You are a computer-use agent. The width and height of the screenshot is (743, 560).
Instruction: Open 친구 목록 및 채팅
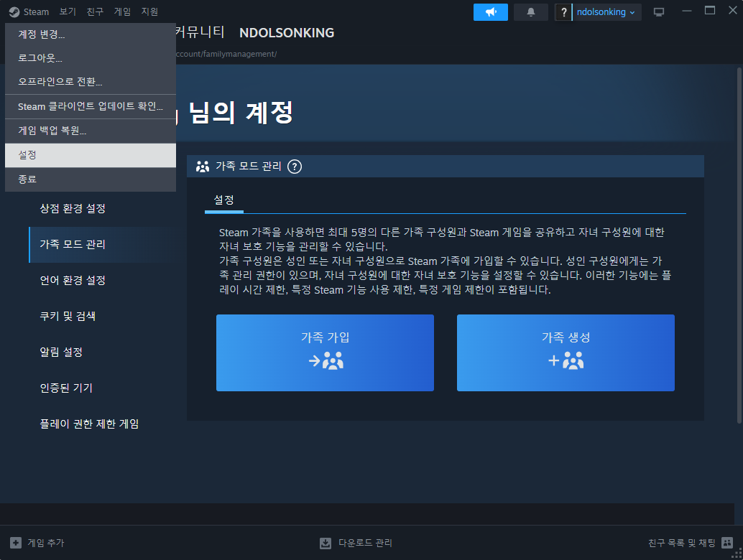(681, 543)
